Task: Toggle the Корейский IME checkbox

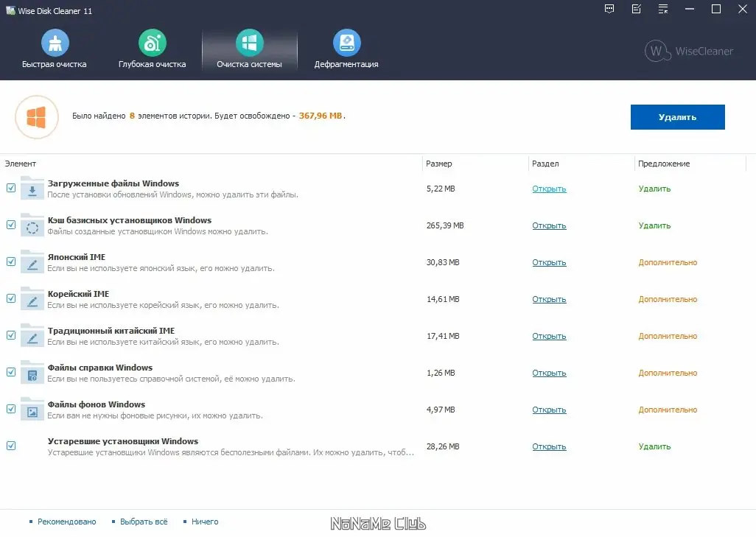Action: [x=11, y=298]
